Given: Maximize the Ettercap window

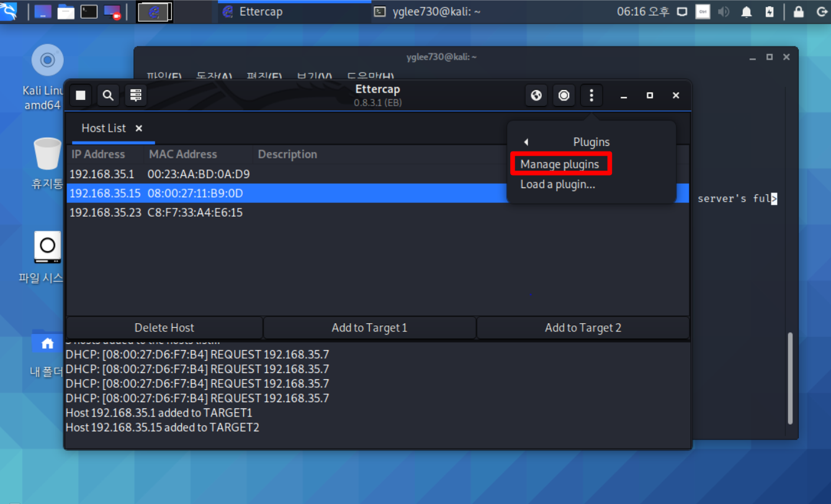Looking at the screenshot, I should (x=650, y=96).
